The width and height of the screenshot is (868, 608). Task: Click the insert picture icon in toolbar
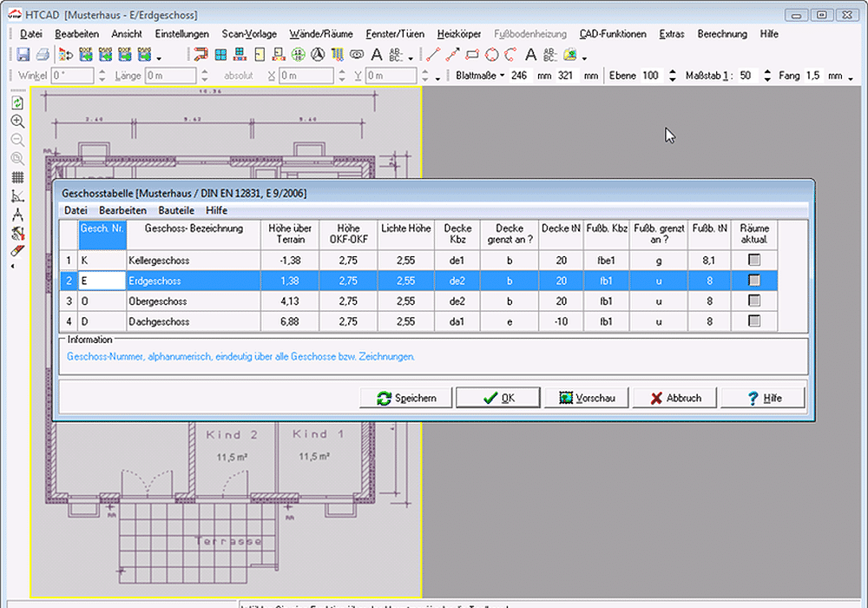click(x=569, y=54)
